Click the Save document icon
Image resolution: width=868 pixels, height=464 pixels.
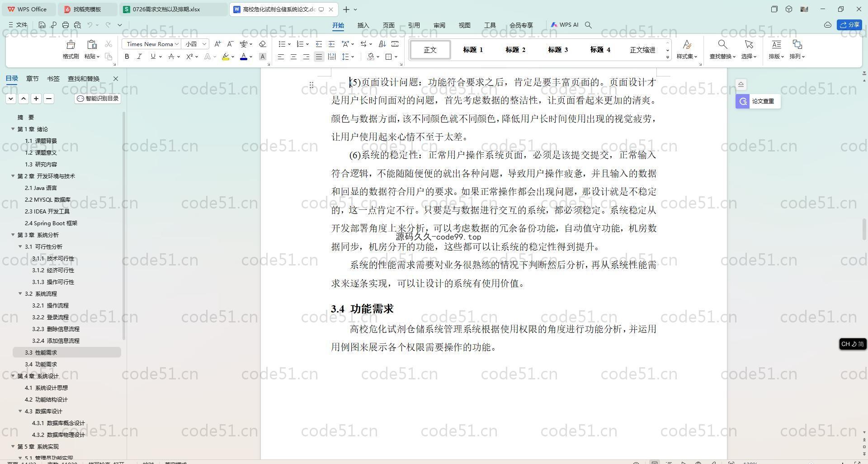click(x=42, y=25)
